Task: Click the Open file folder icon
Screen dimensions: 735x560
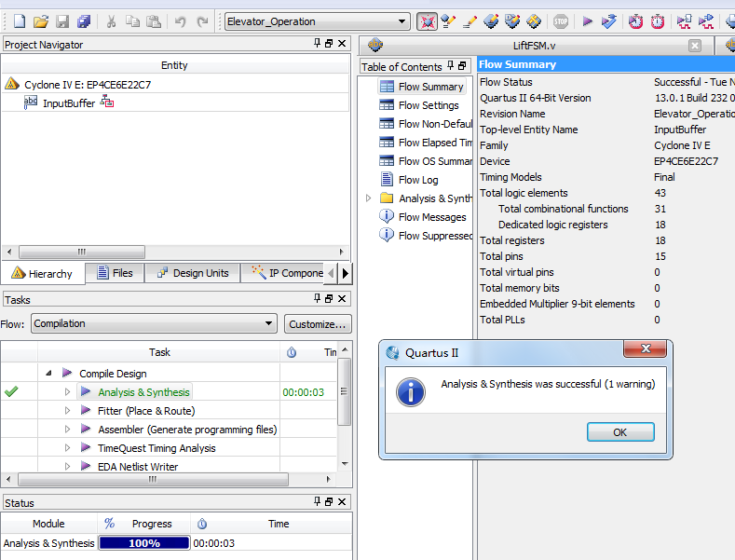Action: [x=41, y=21]
